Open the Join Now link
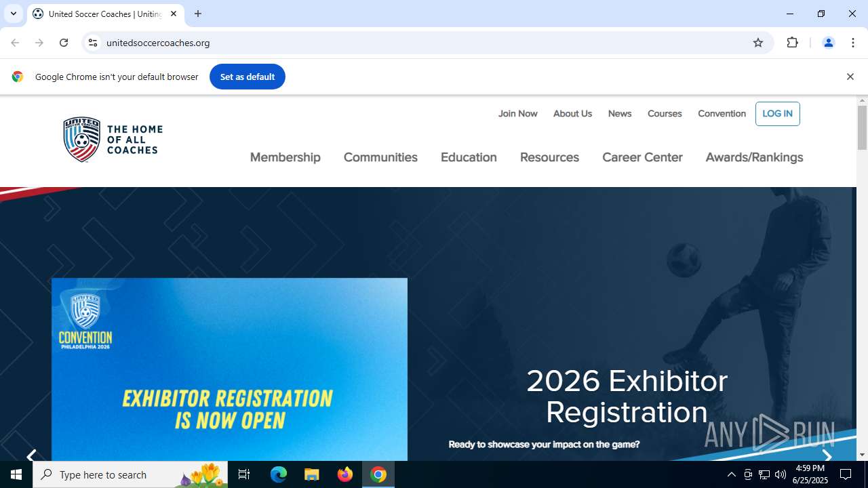This screenshot has width=868, height=488. click(517, 113)
